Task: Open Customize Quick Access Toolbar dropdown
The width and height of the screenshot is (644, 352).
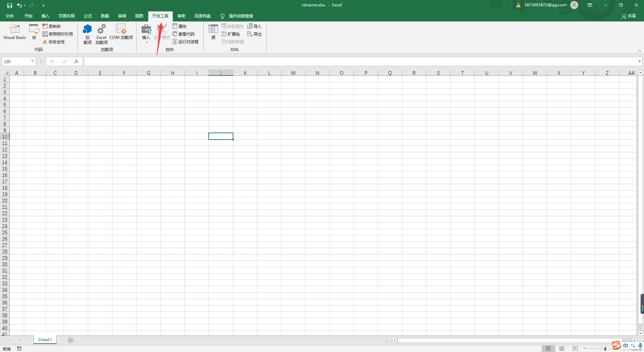Action: point(43,5)
